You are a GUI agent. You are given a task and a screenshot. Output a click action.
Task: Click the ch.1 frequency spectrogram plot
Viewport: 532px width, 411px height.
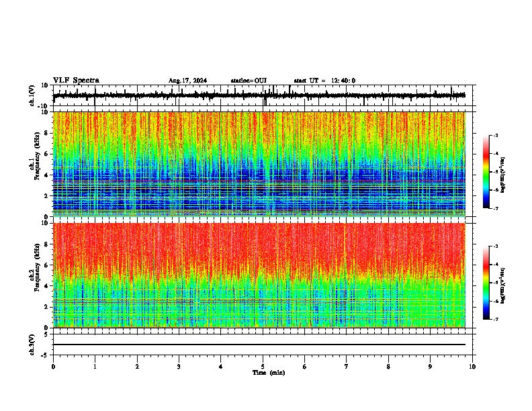[x=259, y=164]
